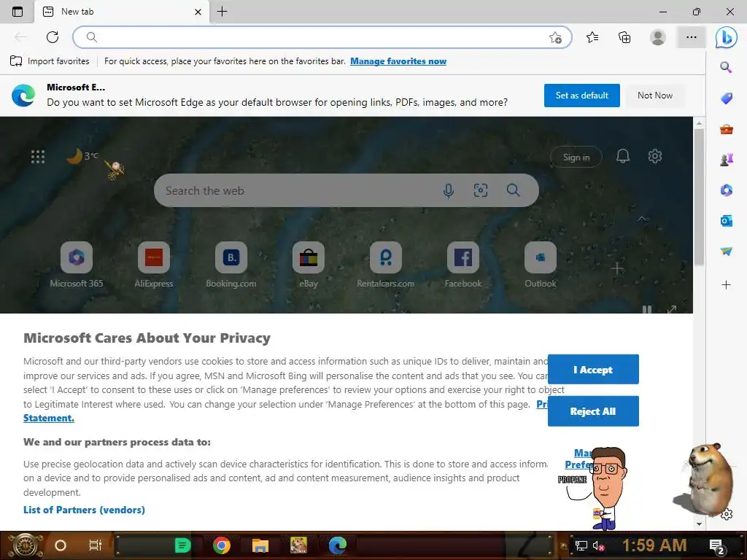Viewport: 747px width, 560px height.
Task: Open page settings gear icon
Action: [x=654, y=156]
